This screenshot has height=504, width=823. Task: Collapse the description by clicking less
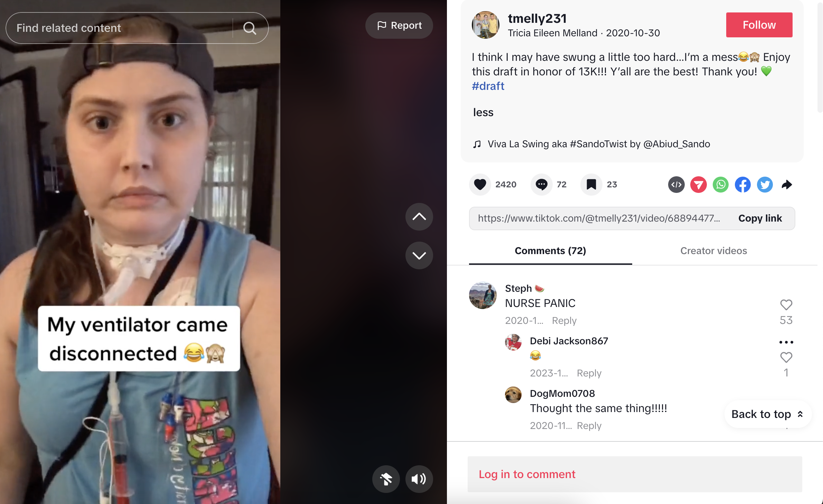click(483, 112)
